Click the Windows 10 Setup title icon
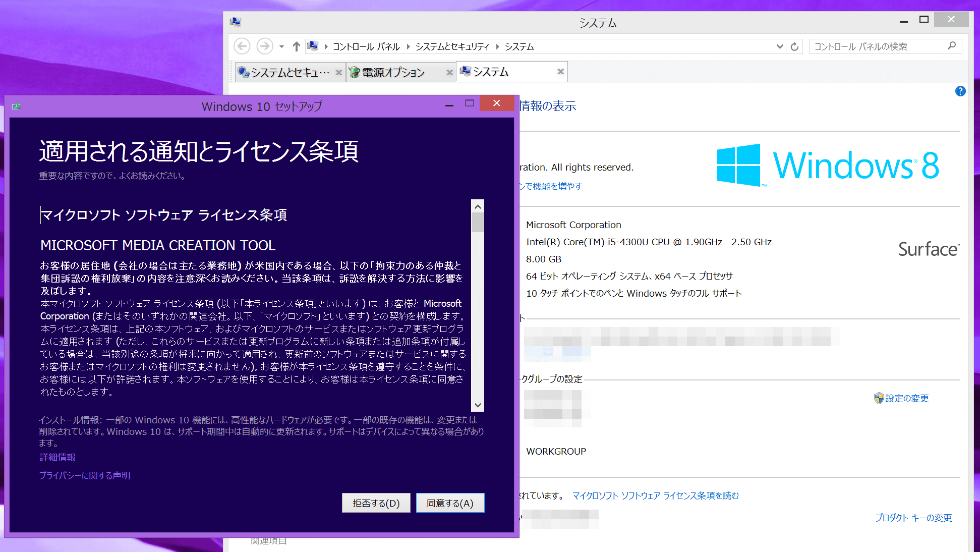The height and width of the screenshot is (552, 980). pos(16,106)
